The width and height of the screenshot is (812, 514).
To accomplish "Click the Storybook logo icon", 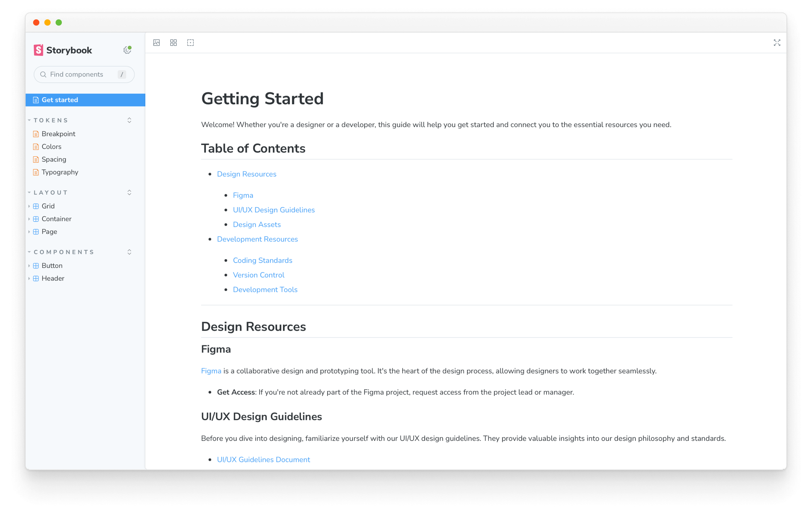I will pos(38,50).
